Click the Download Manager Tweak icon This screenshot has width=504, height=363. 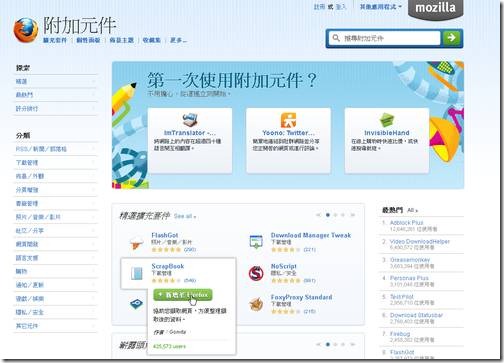click(256, 242)
